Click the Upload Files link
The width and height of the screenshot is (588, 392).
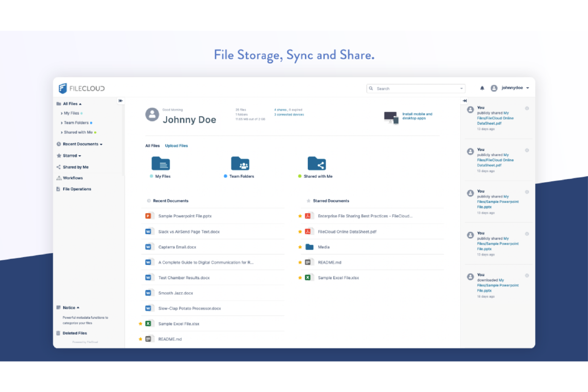coord(176,145)
